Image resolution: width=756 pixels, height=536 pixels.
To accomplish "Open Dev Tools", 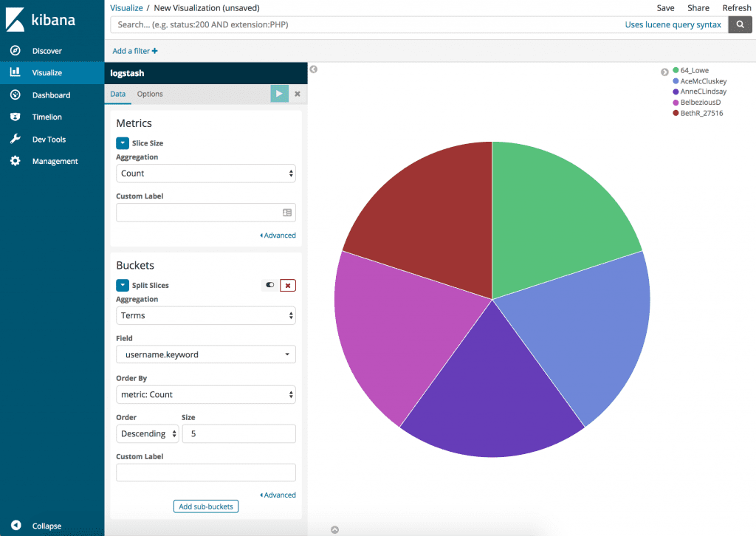I will [47, 139].
